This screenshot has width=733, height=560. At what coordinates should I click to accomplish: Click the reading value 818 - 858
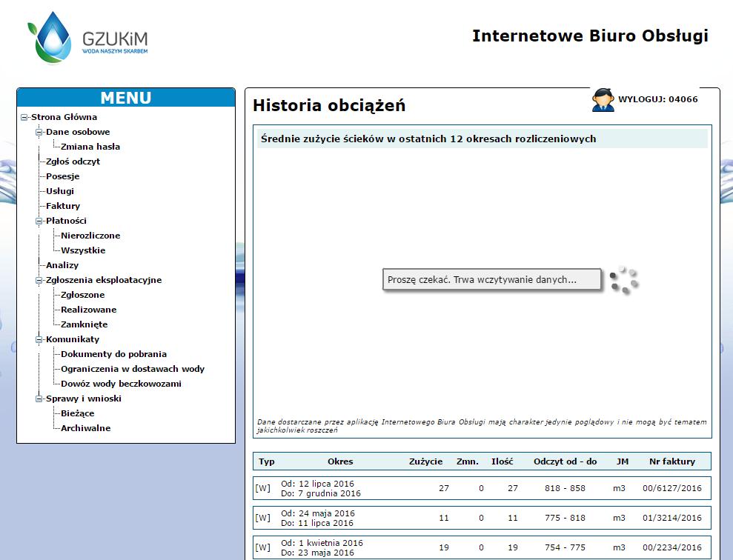[565, 489]
